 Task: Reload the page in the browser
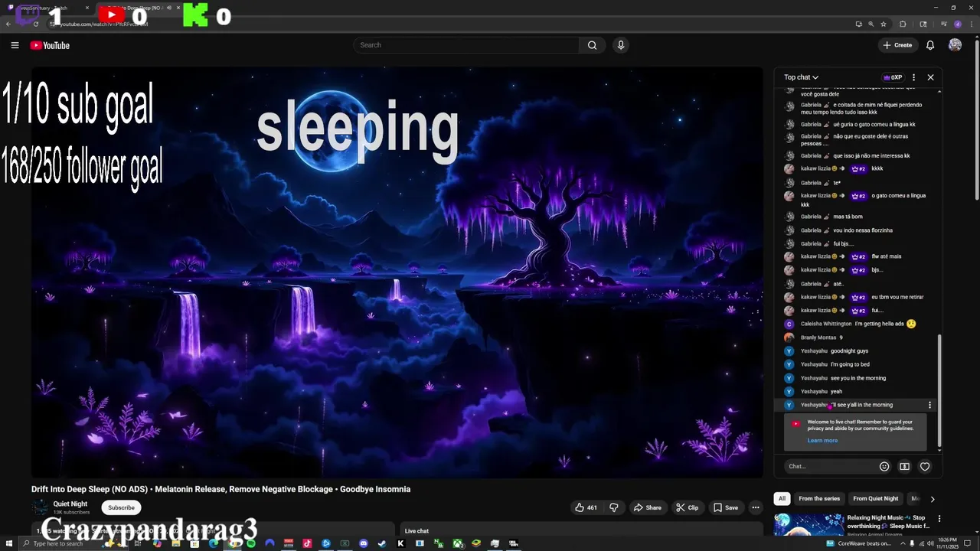tap(36, 24)
